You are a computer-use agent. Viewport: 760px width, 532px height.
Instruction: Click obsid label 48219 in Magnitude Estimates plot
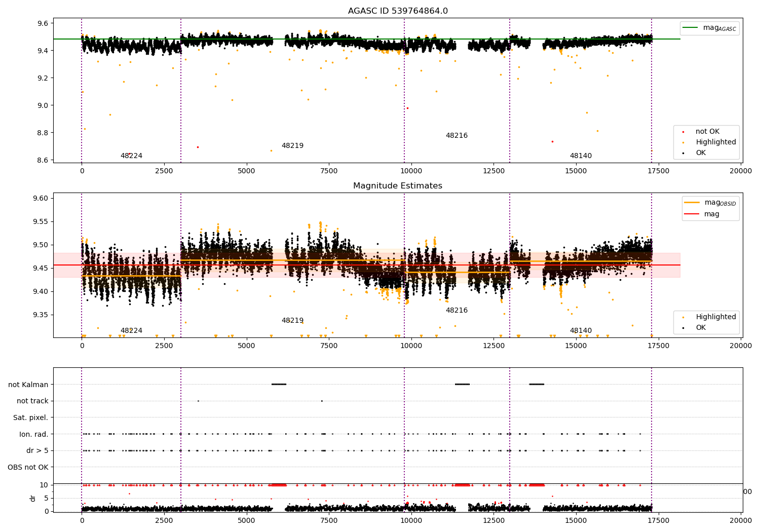click(292, 321)
